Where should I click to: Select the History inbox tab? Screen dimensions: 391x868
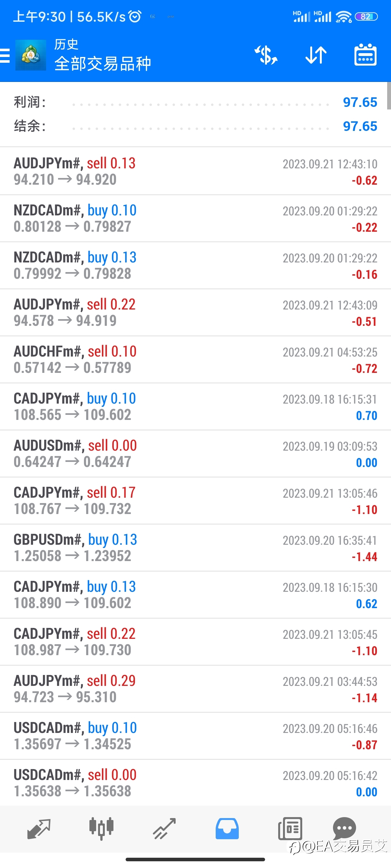[x=227, y=829]
